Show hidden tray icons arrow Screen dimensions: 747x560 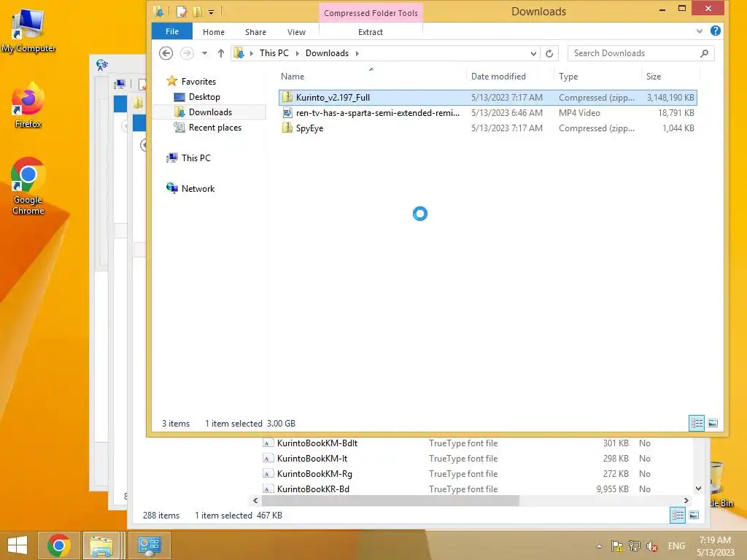(x=600, y=546)
